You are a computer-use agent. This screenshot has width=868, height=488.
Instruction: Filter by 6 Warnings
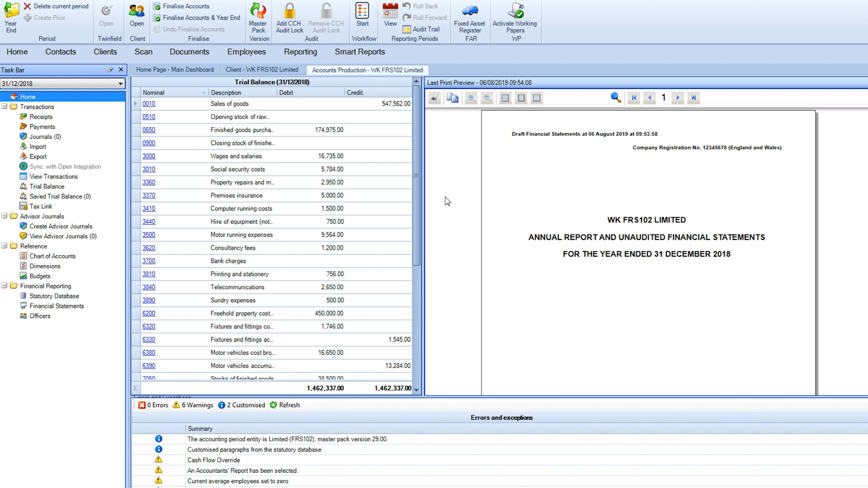coord(193,405)
